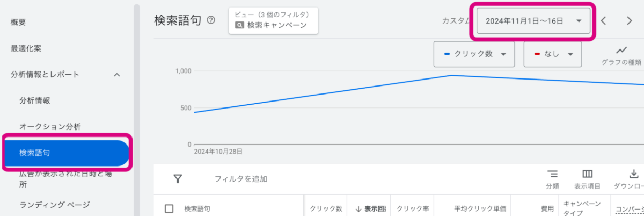The width and height of the screenshot is (644, 216).
Task: Open the クリック数 metric dropdown
Action: [x=474, y=54]
